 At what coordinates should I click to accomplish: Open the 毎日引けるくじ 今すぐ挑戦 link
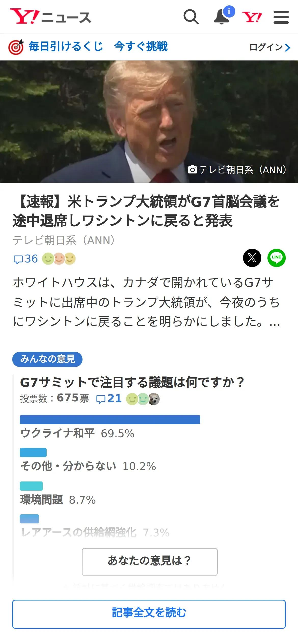pyautogui.click(x=98, y=47)
